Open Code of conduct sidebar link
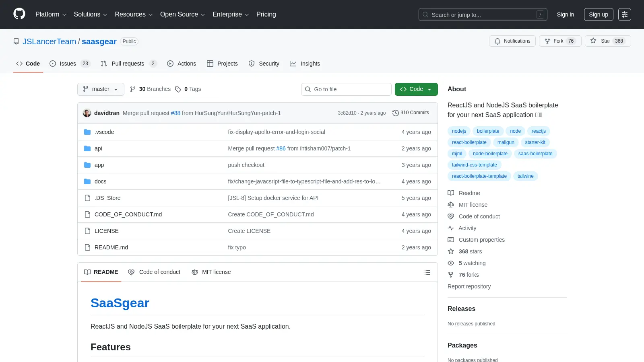Viewport: 644px width, 362px height. click(474, 216)
